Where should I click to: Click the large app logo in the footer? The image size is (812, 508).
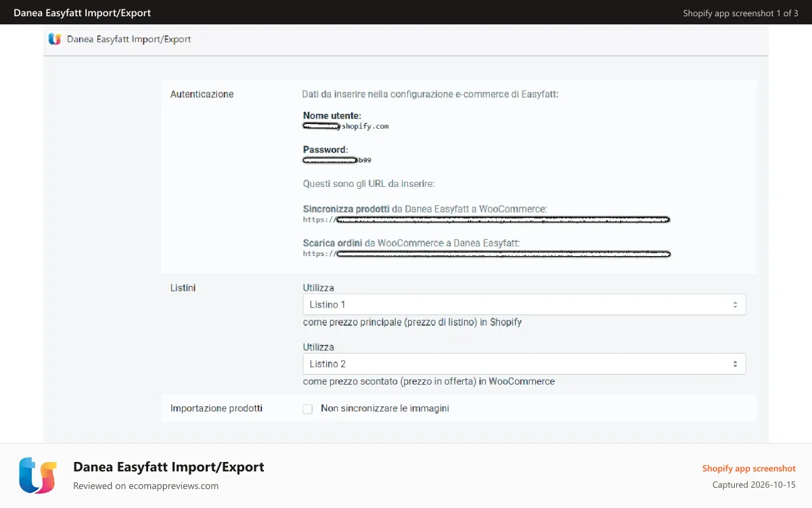[38, 475]
